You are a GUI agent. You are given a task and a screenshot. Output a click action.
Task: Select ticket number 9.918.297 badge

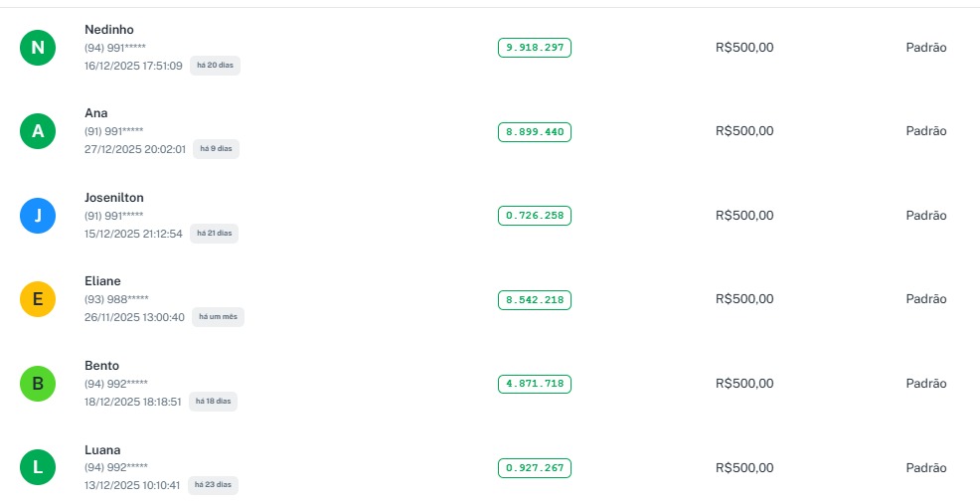(x=535, y=48)
